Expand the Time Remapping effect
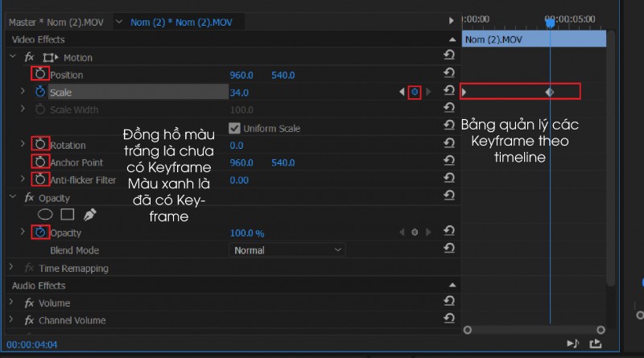Image resolution: width=644 pixels, height=358 pixels. click(11, 268)
